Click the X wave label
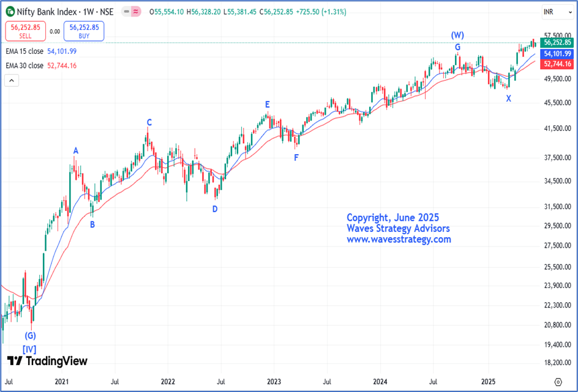The height and width of the screenshot is (392, 578). click(508, 98)
